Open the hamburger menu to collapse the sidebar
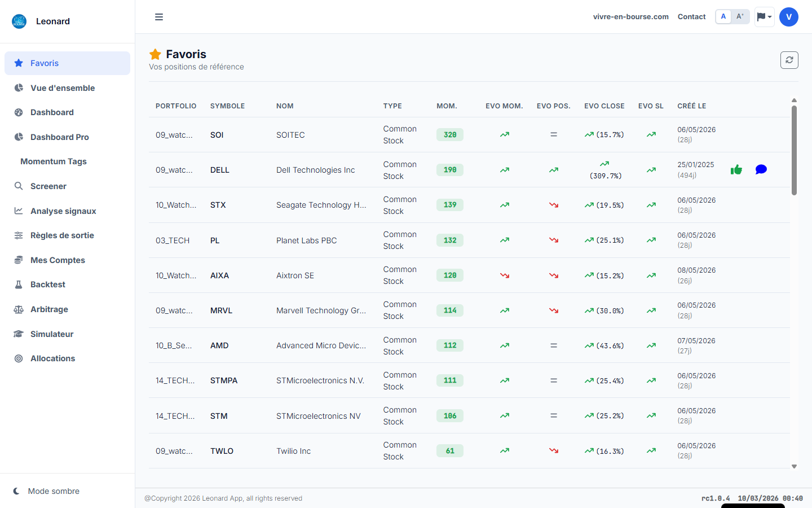 [x=159, y=17]
